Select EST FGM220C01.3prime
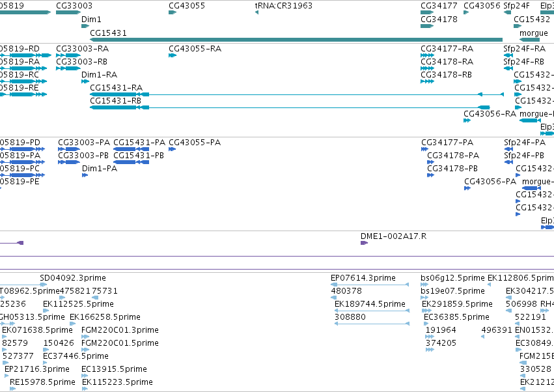The image size is (554, 392). [x=120, y=330]
